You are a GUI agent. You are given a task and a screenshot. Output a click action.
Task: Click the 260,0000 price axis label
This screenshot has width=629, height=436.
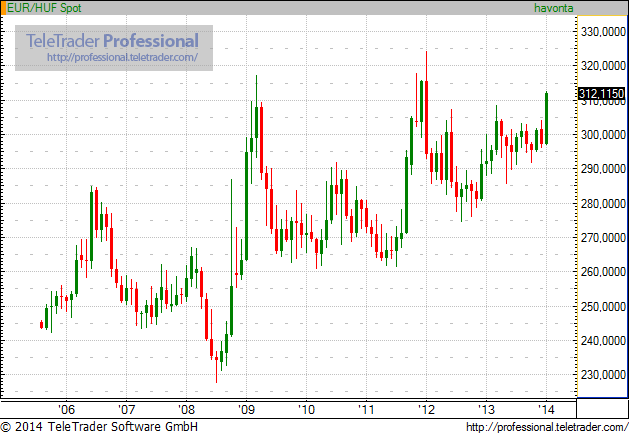tap(603, 272)
